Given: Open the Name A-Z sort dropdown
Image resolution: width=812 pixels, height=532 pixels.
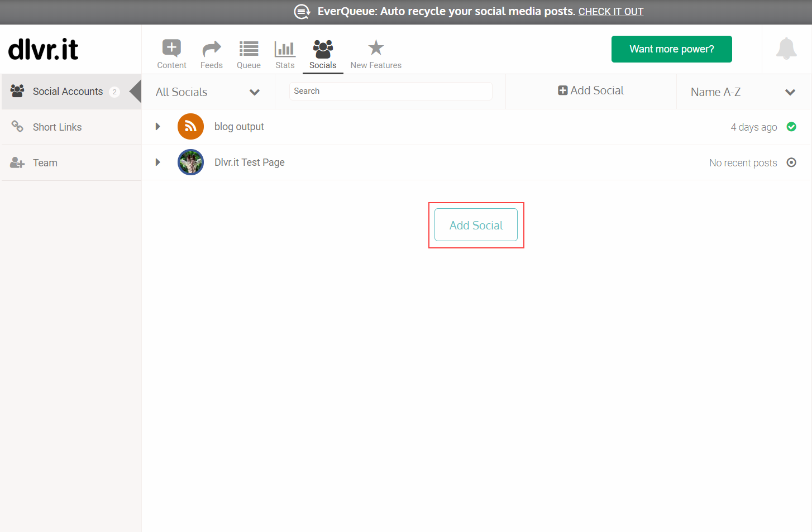Looking at the screenshot, I should point(743,92).
